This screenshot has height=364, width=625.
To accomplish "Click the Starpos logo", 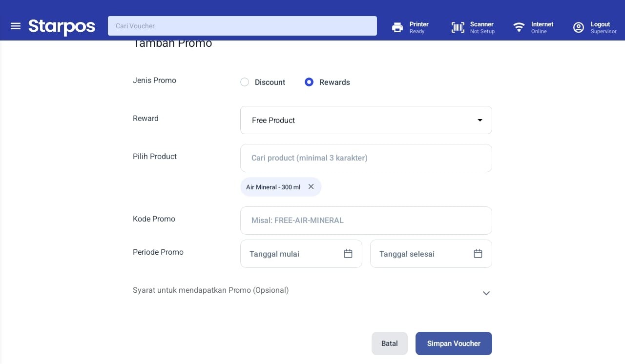I will pos(62,27).
